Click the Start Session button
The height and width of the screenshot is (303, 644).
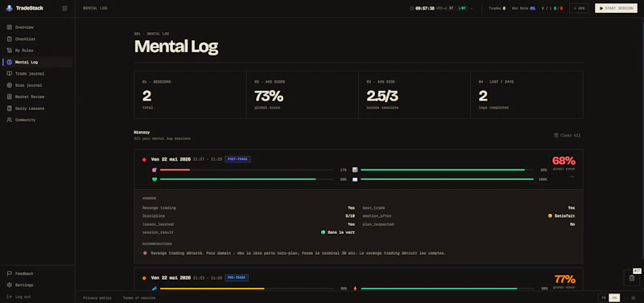pyautogui.click(x=616, y=8)
